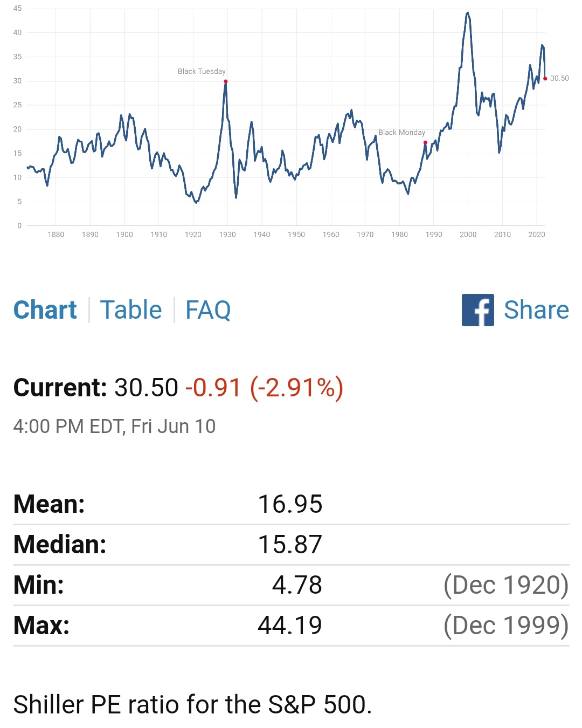
Task: Click the (Dec 1920) minimum date
Action: 505,585
